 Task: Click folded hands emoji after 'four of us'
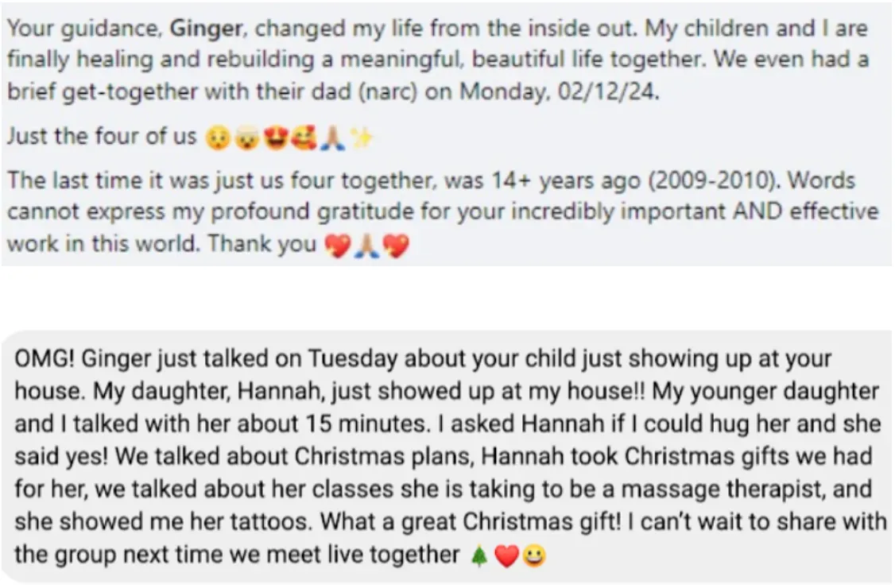[335, 138]
